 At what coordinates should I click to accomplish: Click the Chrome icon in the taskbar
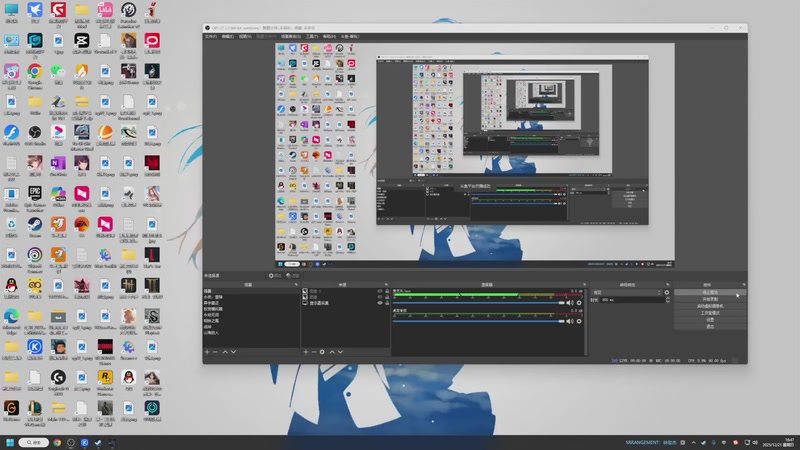57,442
